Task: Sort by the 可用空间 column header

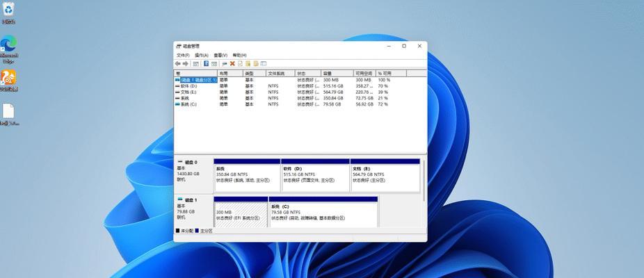Action: (364, 73)
